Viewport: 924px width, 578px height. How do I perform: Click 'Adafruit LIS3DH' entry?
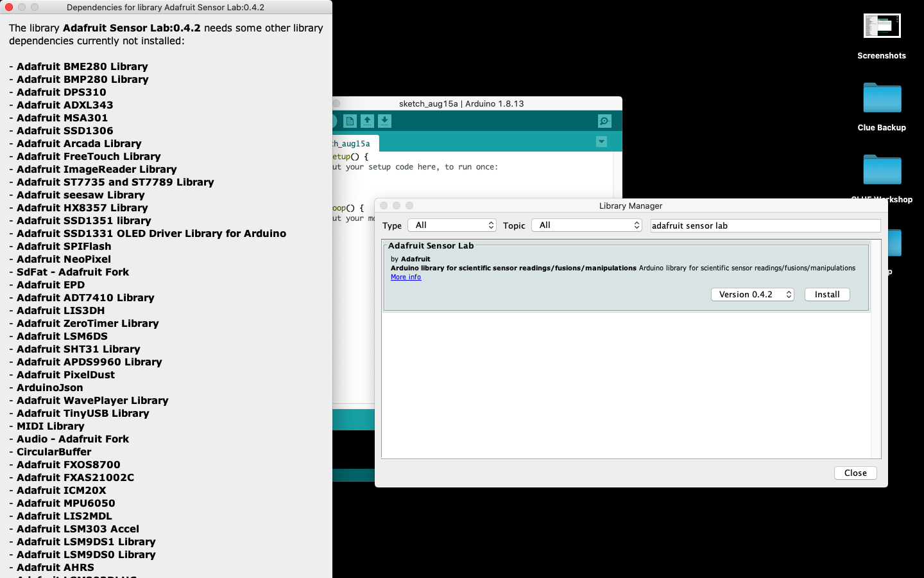click(61, 310)
